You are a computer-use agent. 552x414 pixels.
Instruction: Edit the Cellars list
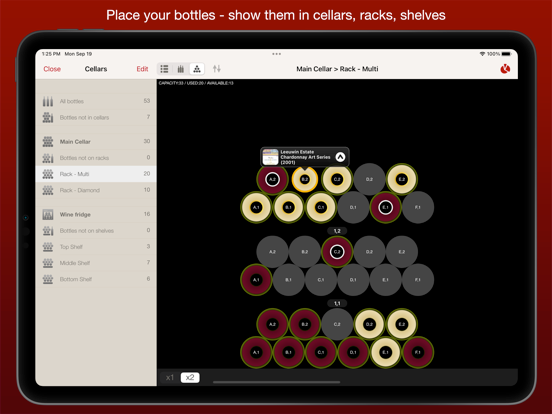pyautogui.click(x=142, y=69)
